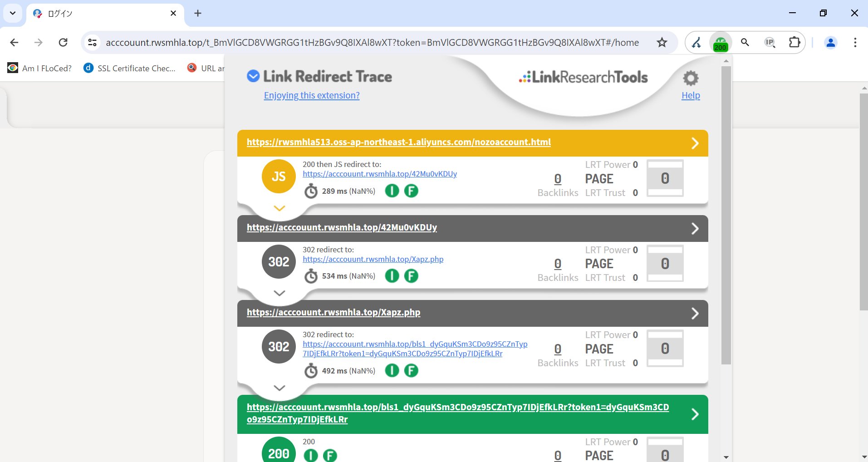
Task: Click the Enjoying this extension? link
Action: [x=312, y=95]
